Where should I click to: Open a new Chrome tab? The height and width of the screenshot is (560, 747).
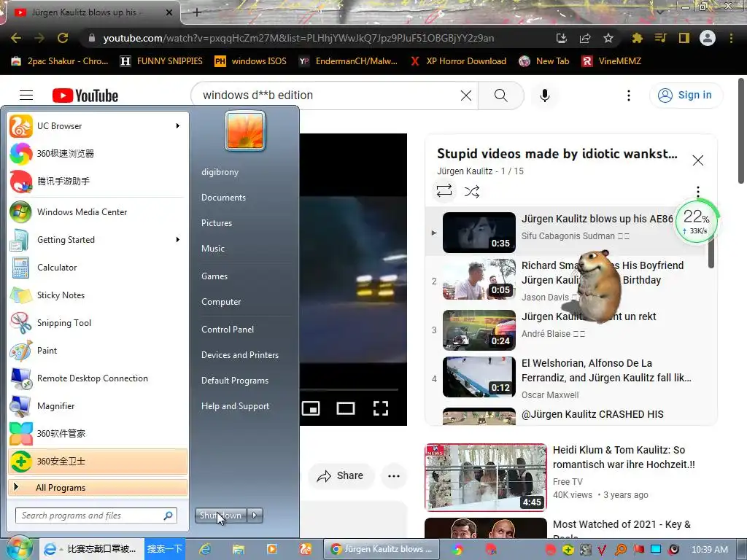[x=197, y=12]
